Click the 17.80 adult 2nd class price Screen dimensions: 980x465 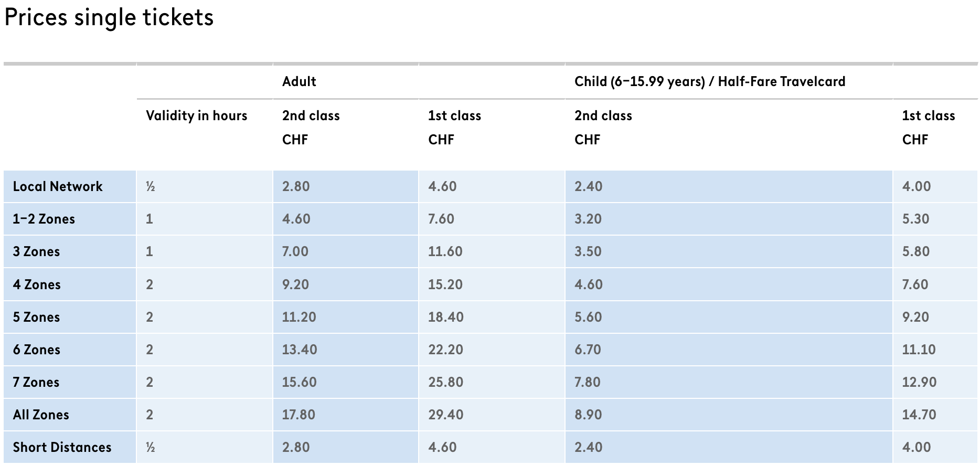click(x=299, y=415)
